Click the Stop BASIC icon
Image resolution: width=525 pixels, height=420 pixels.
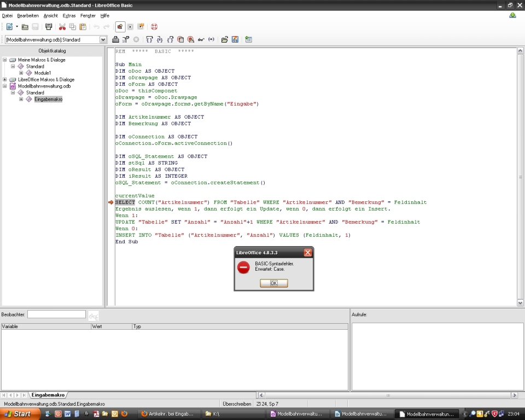tap(136, 39)
